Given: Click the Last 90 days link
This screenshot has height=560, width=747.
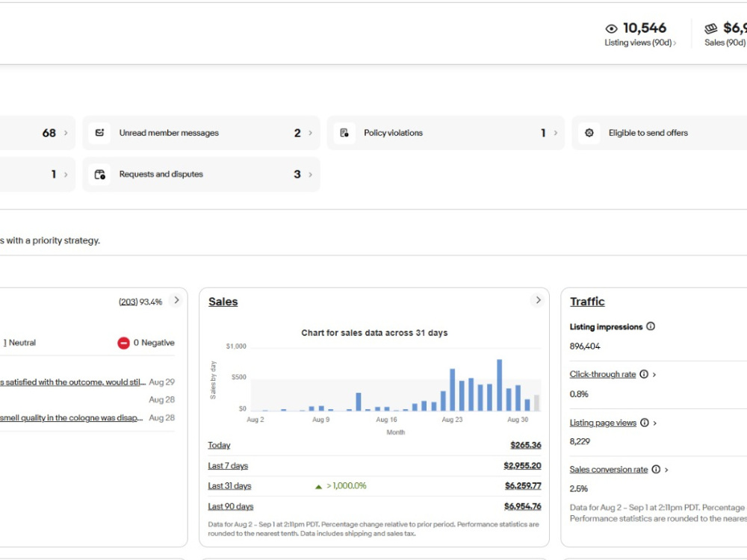Looking at the screenshot, I should (231, 506).
